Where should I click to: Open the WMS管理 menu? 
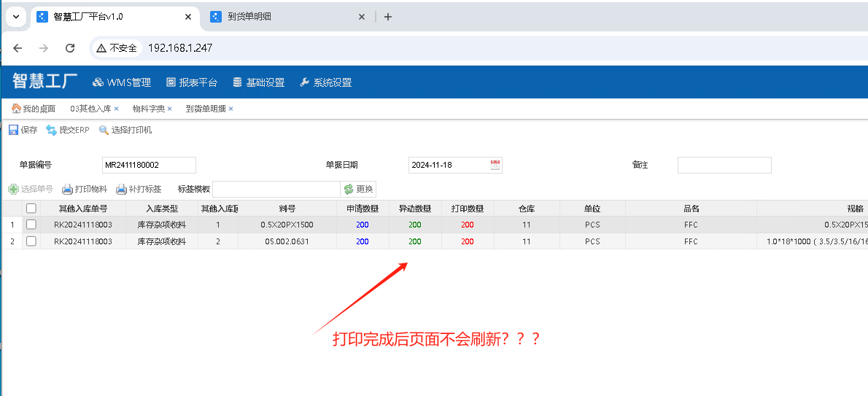pyautogui.click(x=121, y=82)
